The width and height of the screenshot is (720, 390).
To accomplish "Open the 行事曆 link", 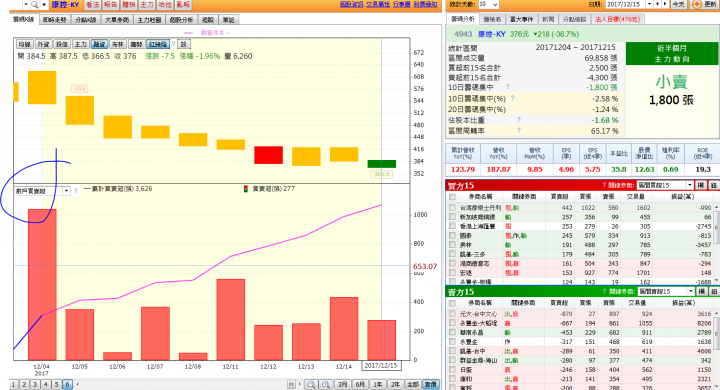I will tap(402, 4).
